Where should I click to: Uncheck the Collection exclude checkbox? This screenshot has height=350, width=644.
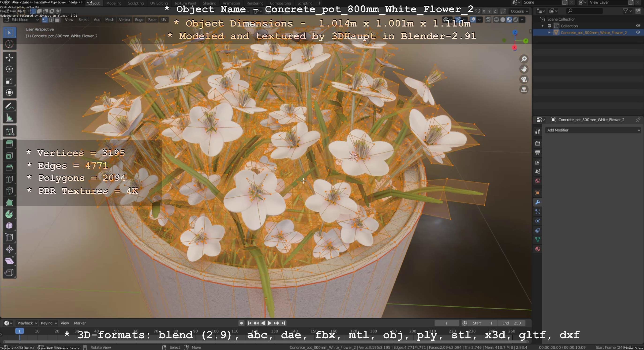pyautogui.click(x=549, y=26)
